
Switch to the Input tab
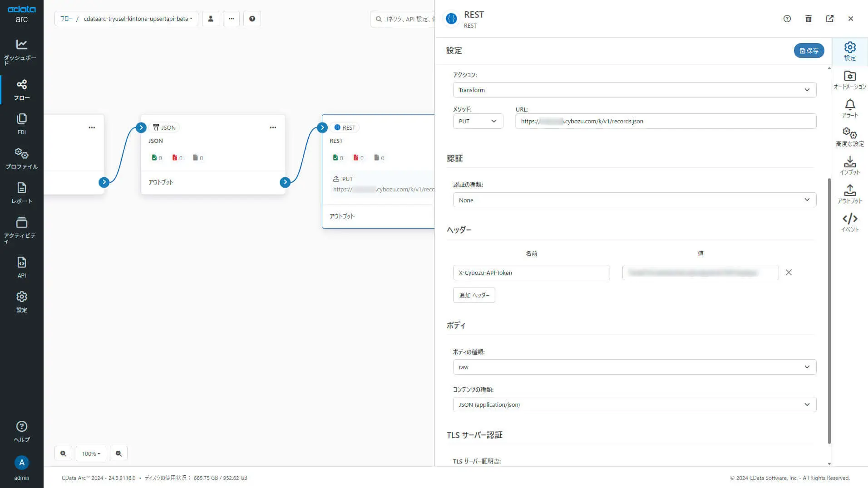click(x=850, y=166)
